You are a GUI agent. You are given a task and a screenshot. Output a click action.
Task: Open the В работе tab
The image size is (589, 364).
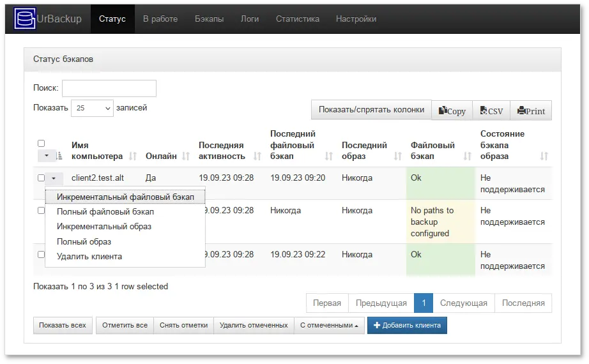(x=160, y=19)
